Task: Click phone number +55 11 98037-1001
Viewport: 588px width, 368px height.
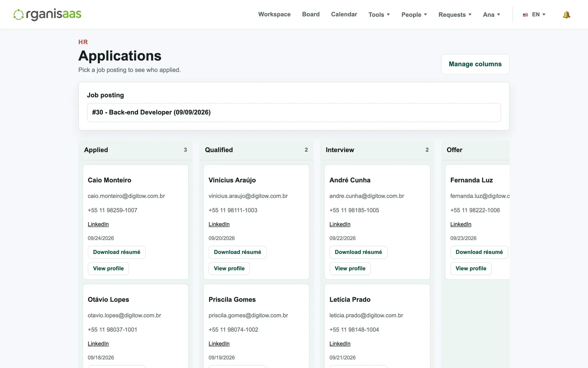Action: pos(113,330)
